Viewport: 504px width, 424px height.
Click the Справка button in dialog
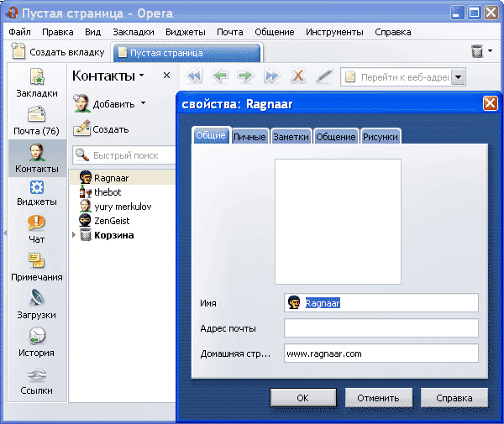(x=454, y=398)
